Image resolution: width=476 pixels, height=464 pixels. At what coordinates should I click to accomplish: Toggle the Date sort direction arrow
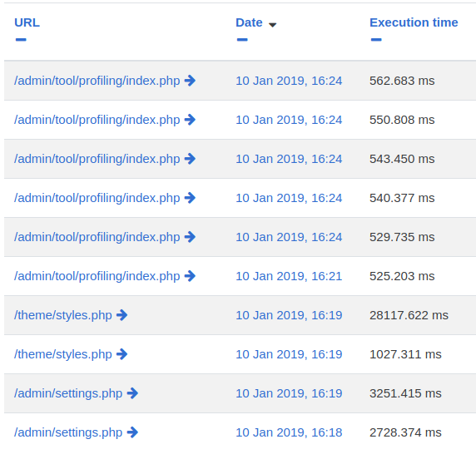coord(273,25)
